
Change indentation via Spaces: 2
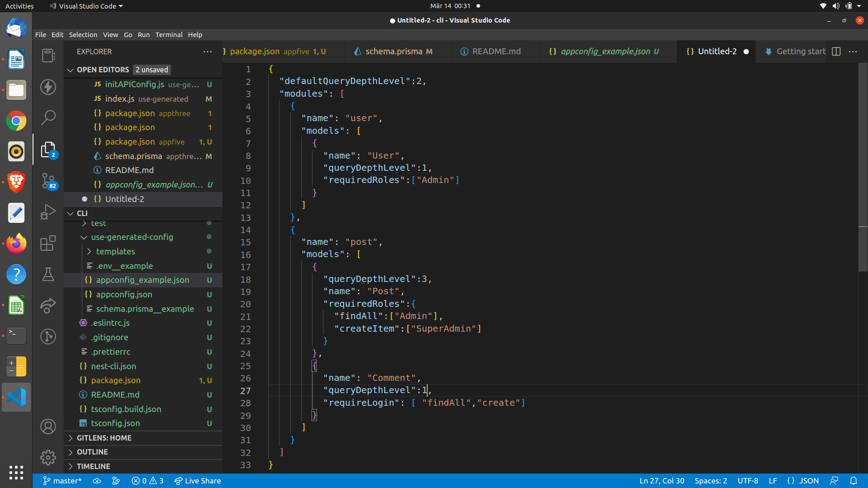tap(711, 481)
